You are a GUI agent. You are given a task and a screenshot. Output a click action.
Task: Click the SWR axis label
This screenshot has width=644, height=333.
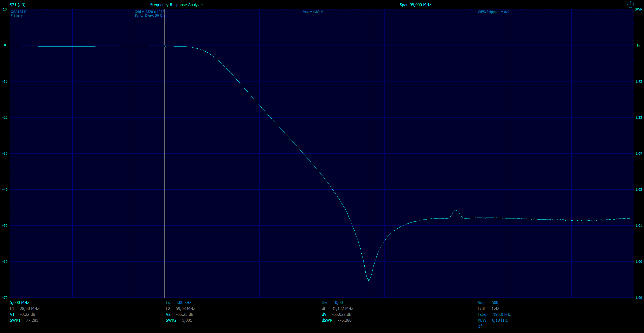(638, 9)
